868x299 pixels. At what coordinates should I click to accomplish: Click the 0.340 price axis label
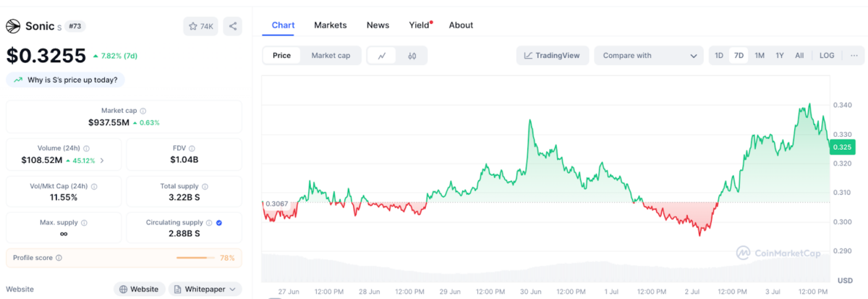(842, 105)
